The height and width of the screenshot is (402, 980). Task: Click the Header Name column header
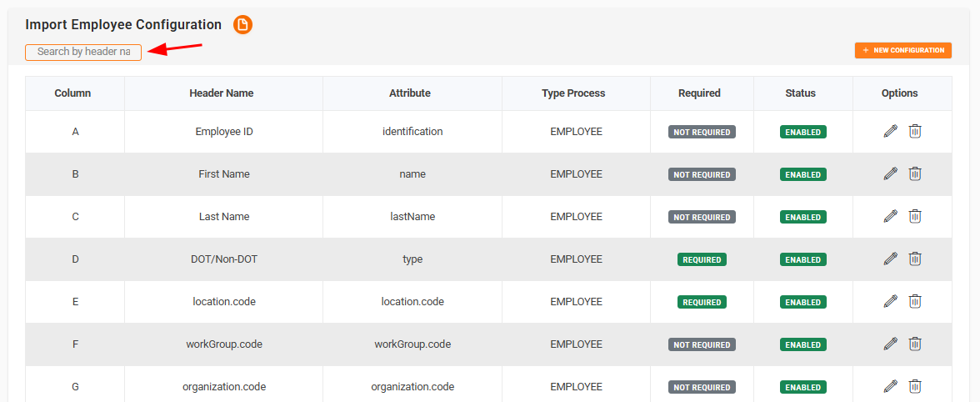(222, 93)
